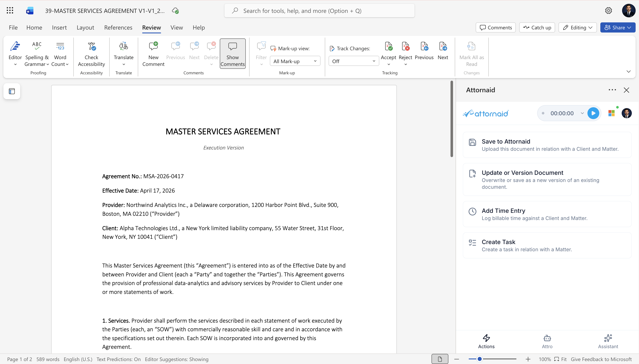Select Save to Attornaid

(x=547, y=145)
